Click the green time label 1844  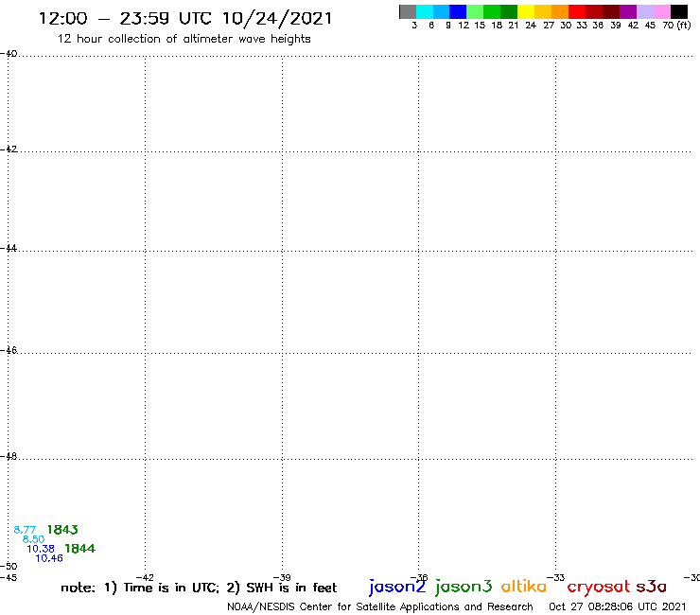point(79,548)
